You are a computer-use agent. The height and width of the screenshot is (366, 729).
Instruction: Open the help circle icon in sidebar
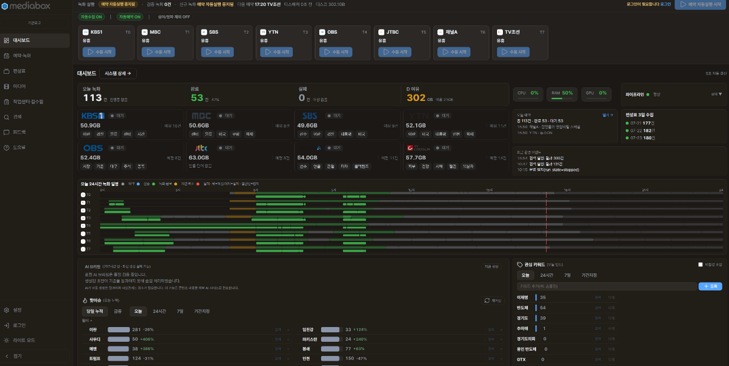[7, 148]
